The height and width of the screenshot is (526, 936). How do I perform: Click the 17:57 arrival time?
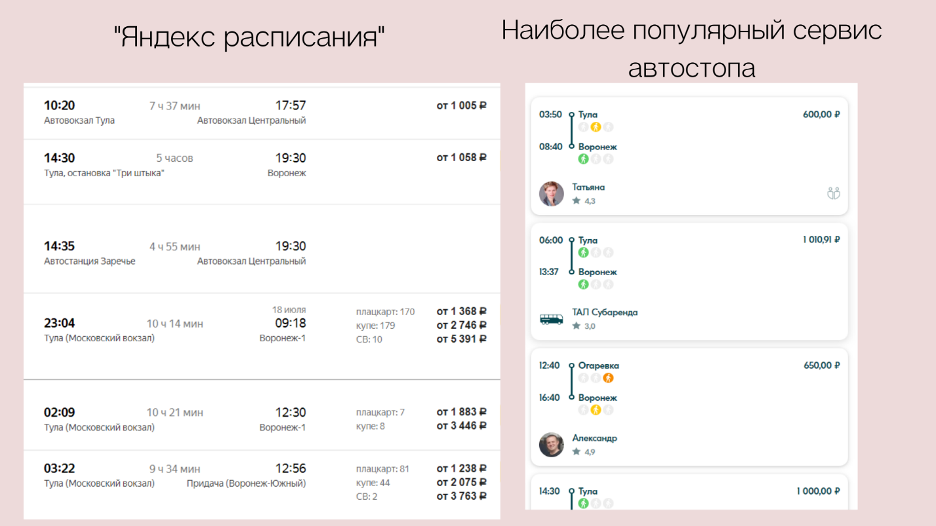click(290, 106)
